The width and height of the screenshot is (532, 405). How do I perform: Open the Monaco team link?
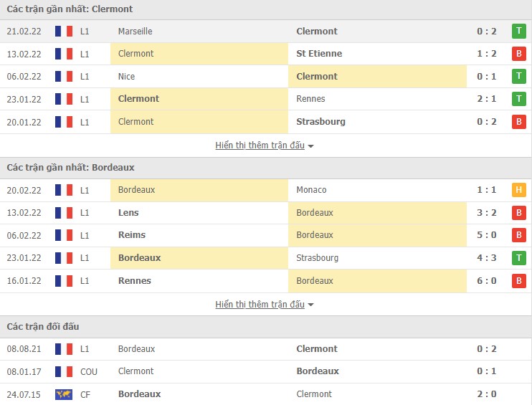[311, 190]
